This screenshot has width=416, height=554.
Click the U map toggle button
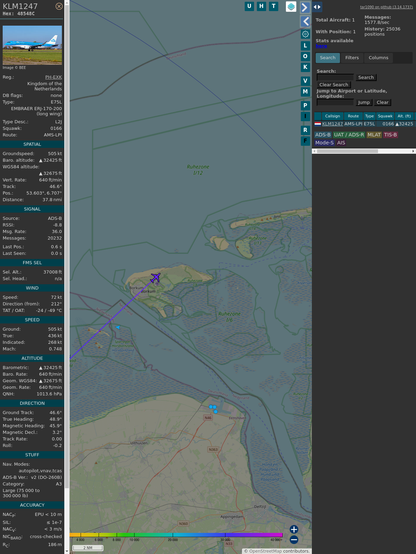(249, 6)
